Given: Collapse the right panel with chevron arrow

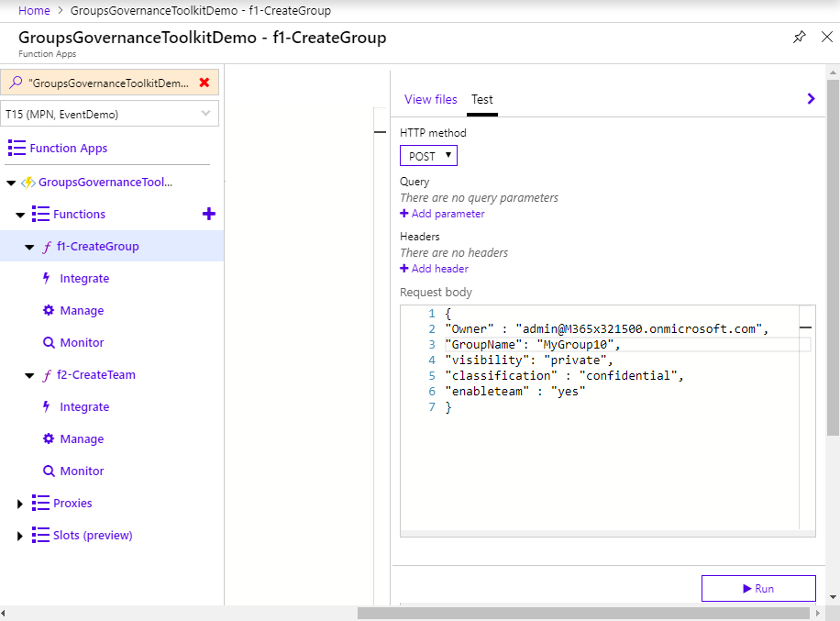Looking at the screenshot, I should [x=811, y=99].
